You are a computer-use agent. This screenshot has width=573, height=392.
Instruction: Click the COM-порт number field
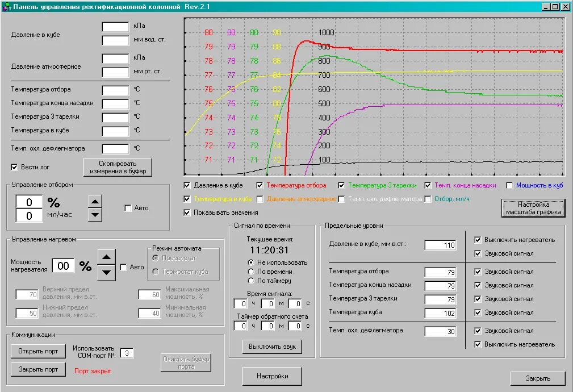(x=127, y=353)
